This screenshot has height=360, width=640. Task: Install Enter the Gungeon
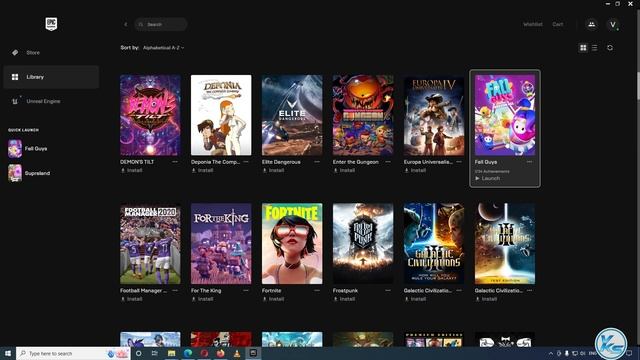tap(344, 171)
